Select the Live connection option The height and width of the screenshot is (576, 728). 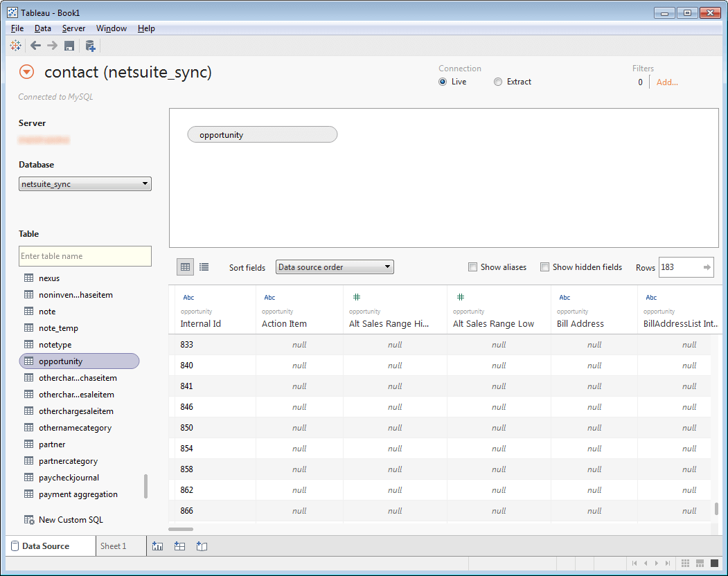click(443, 82)
